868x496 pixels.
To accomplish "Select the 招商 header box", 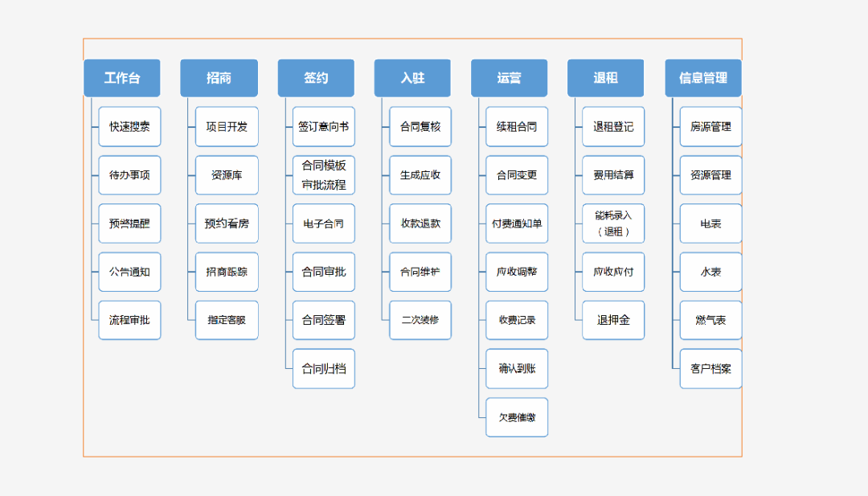I will (x=219, y=78).
